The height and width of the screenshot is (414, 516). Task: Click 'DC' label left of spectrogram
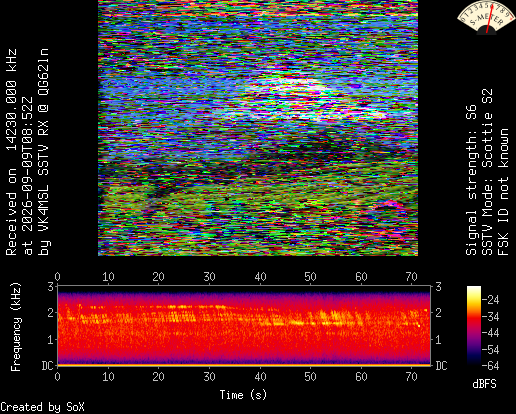(47, 366)
